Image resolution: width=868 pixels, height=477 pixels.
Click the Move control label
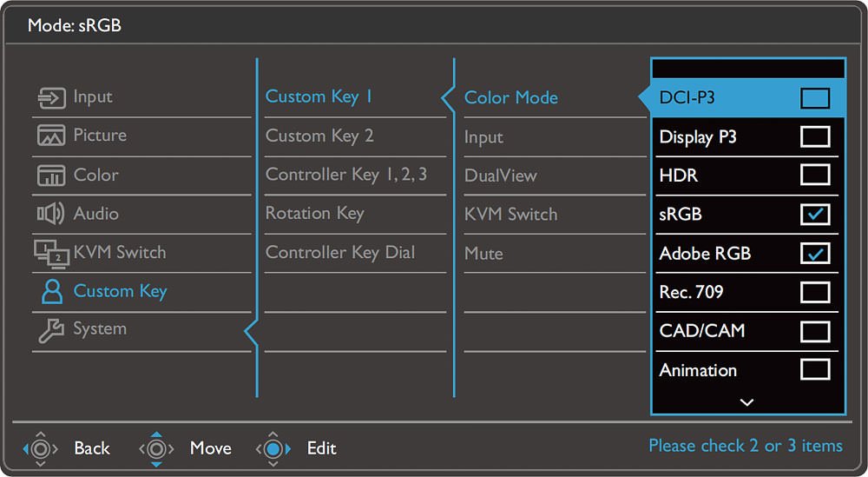click(x=210, y=448)
